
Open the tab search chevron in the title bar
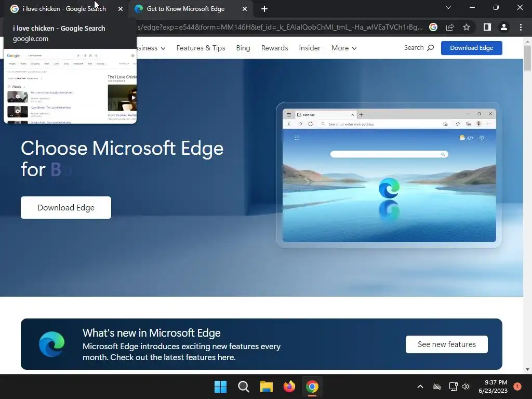pyautogui.click(x=448, y=7)
